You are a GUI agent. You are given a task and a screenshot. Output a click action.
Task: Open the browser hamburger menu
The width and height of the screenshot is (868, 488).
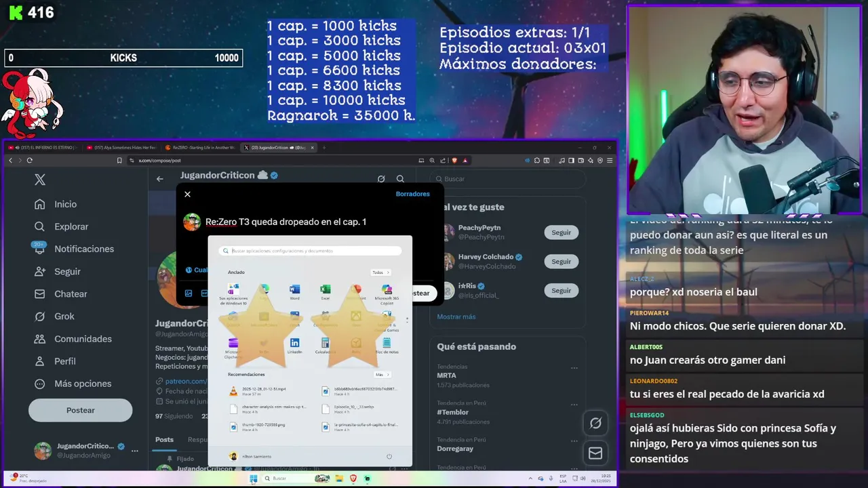tap(610, 161)
